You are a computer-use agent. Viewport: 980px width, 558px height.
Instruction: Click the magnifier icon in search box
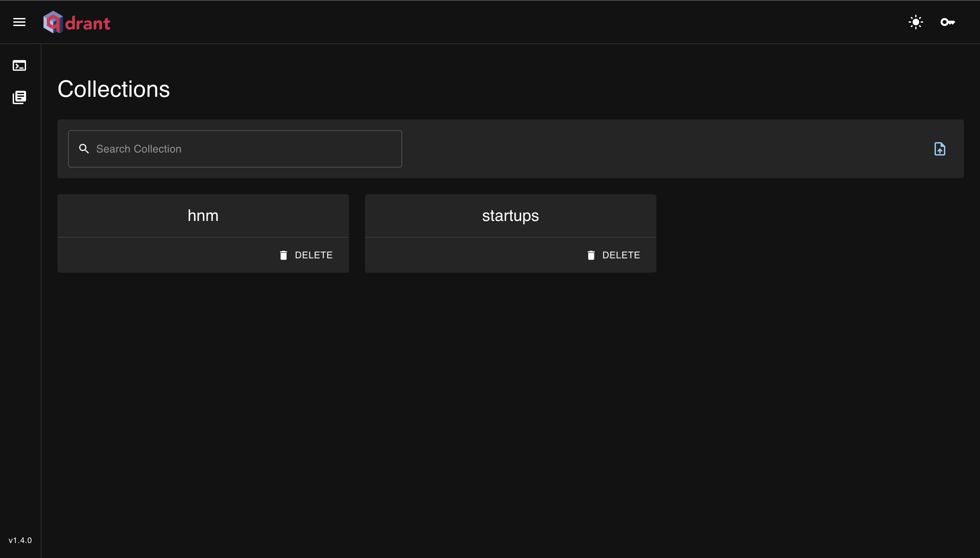(x=84, y=149)
